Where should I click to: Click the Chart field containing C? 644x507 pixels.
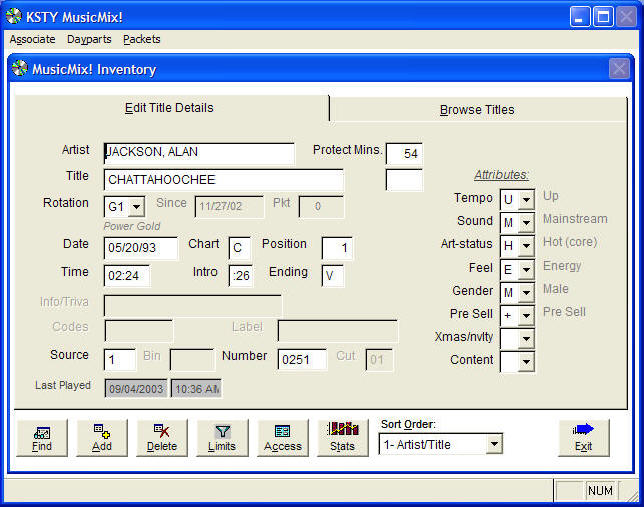point(239,248)
